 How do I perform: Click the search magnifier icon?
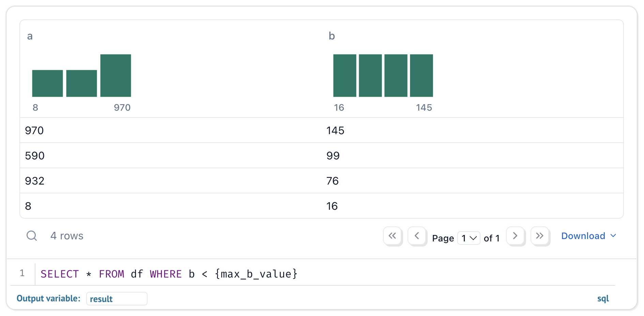(32, 236)
